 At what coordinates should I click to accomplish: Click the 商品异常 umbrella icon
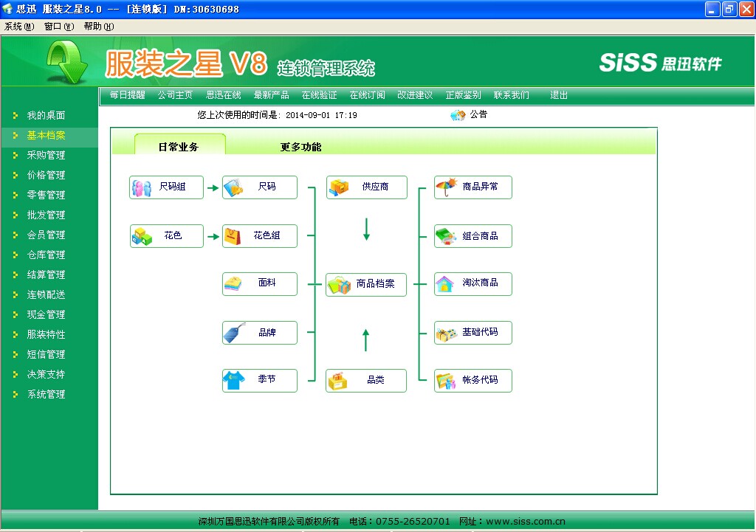coord(446,187)
